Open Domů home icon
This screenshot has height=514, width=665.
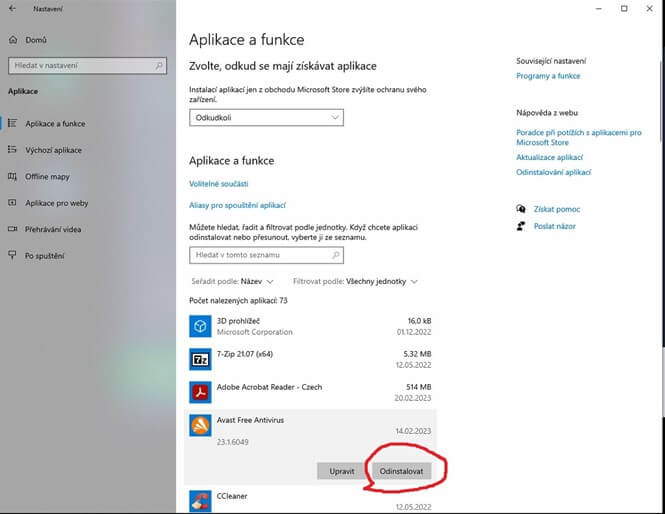pos(13,40)
